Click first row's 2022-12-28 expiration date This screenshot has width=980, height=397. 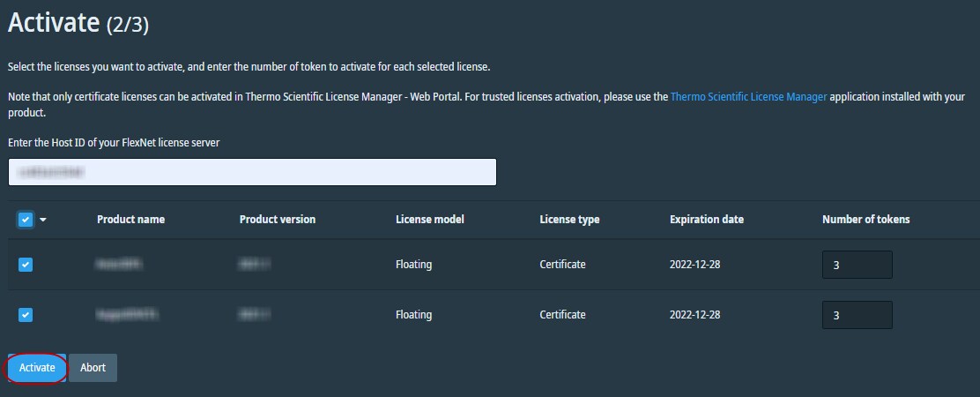pos(694,265)
